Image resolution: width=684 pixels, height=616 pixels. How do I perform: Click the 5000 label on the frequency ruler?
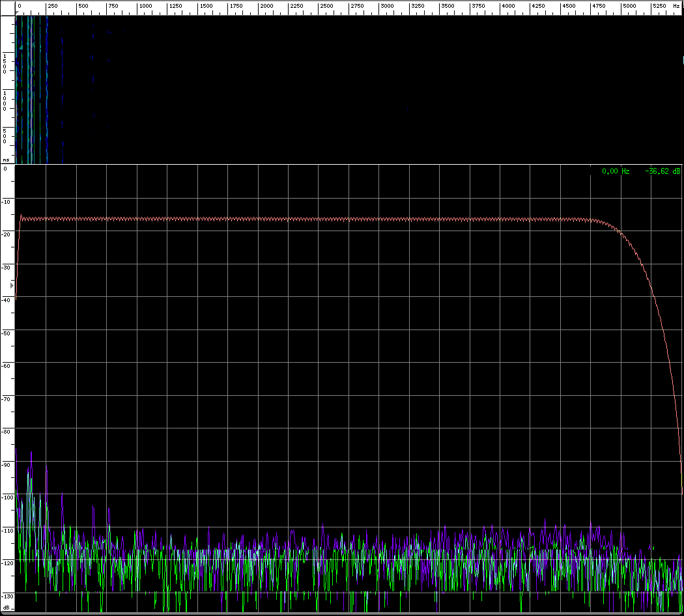629,6
